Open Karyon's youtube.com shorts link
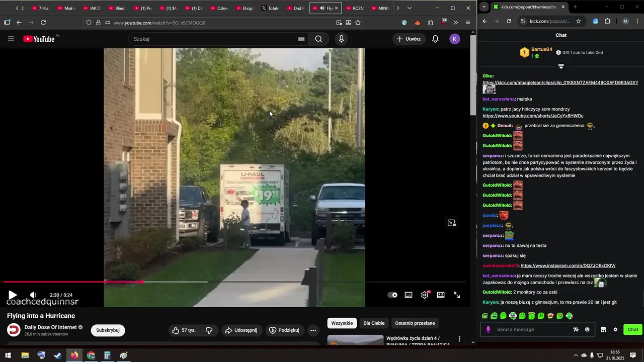The image size is (644, 362). (533, 116)
